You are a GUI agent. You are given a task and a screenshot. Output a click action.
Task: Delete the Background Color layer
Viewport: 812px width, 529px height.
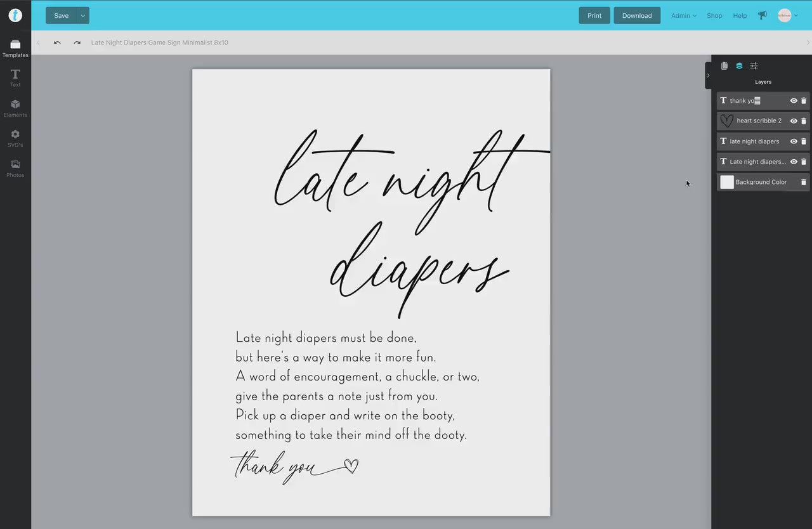[x=804, y=182]
